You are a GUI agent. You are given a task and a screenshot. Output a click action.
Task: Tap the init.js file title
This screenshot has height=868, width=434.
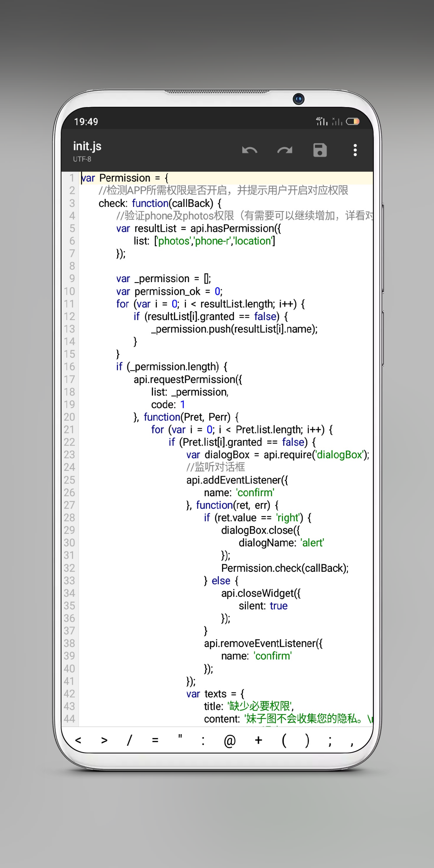pos(87,146)
